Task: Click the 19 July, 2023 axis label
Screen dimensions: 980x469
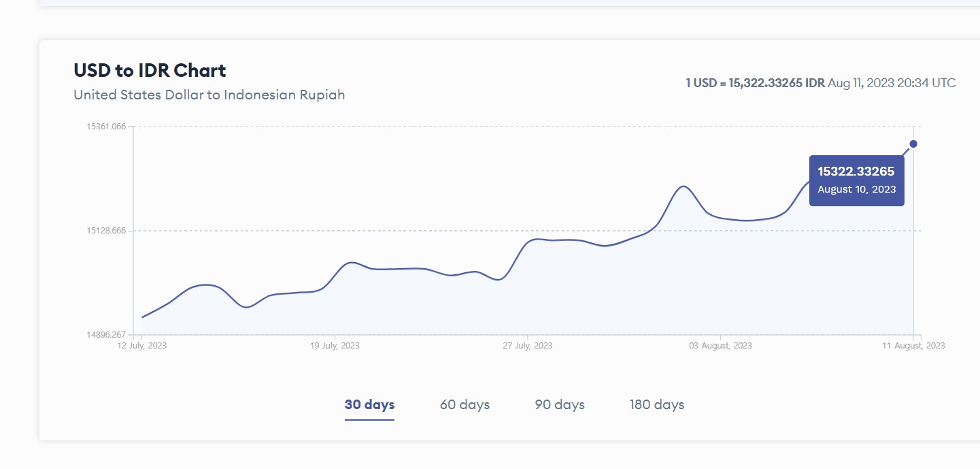Action: (x=335, y=346)
